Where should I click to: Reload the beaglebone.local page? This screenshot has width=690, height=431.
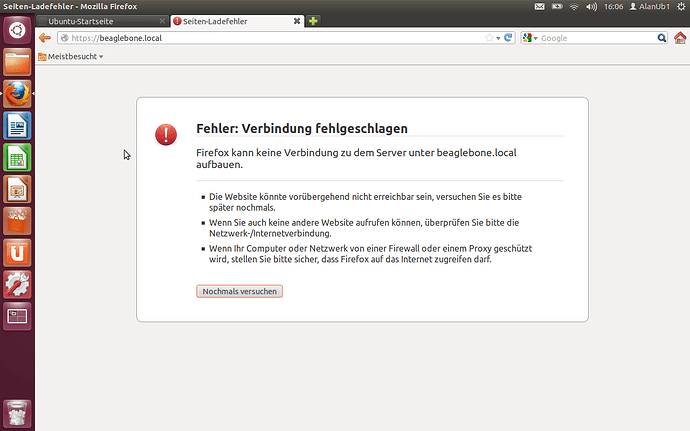(508, 38)
